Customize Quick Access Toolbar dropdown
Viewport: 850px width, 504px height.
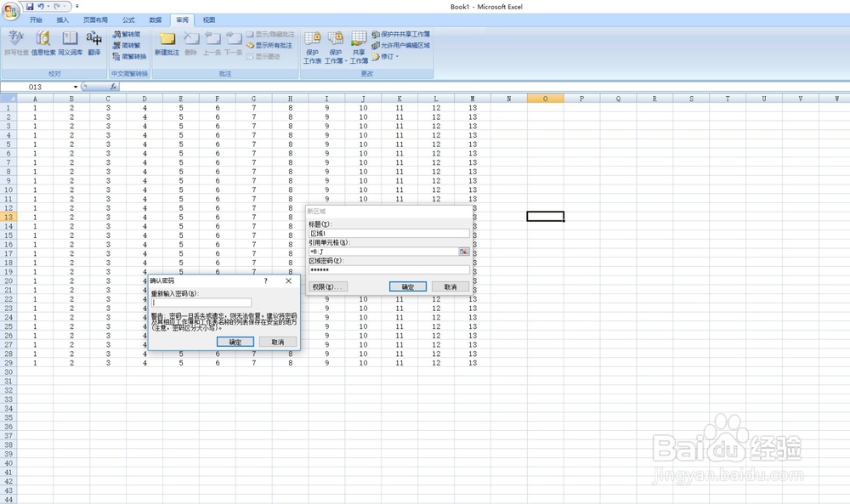77,7
